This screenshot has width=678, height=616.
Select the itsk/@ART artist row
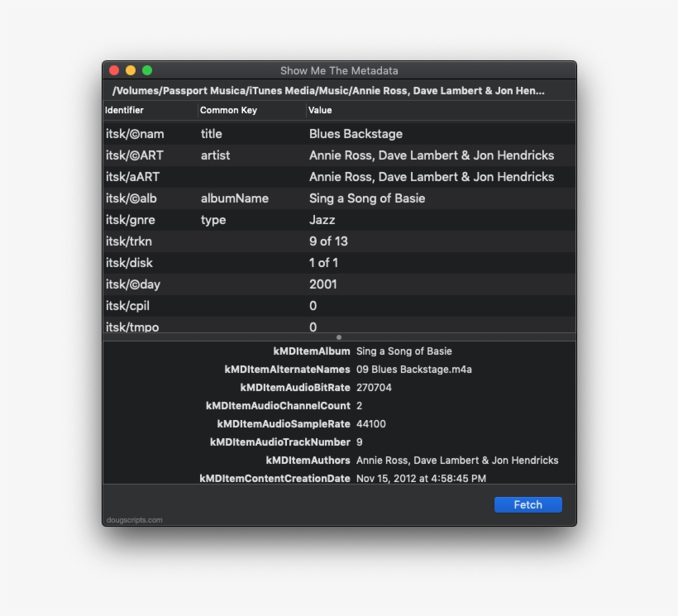pos(331,155)
